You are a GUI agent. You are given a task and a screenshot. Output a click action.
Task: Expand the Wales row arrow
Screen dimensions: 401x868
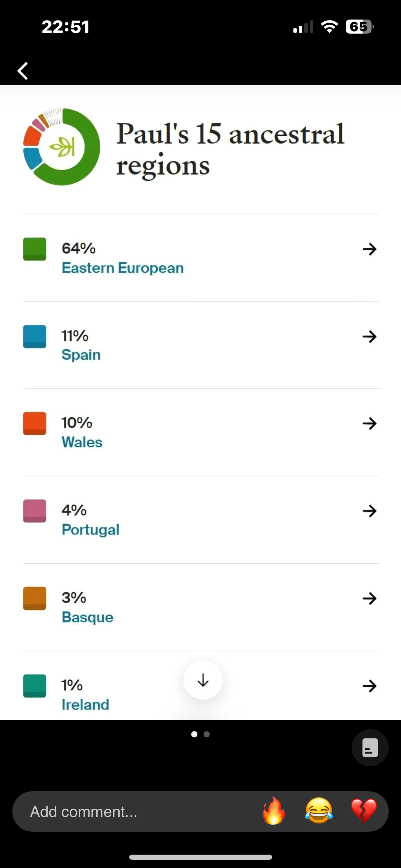tap(370, 424)
